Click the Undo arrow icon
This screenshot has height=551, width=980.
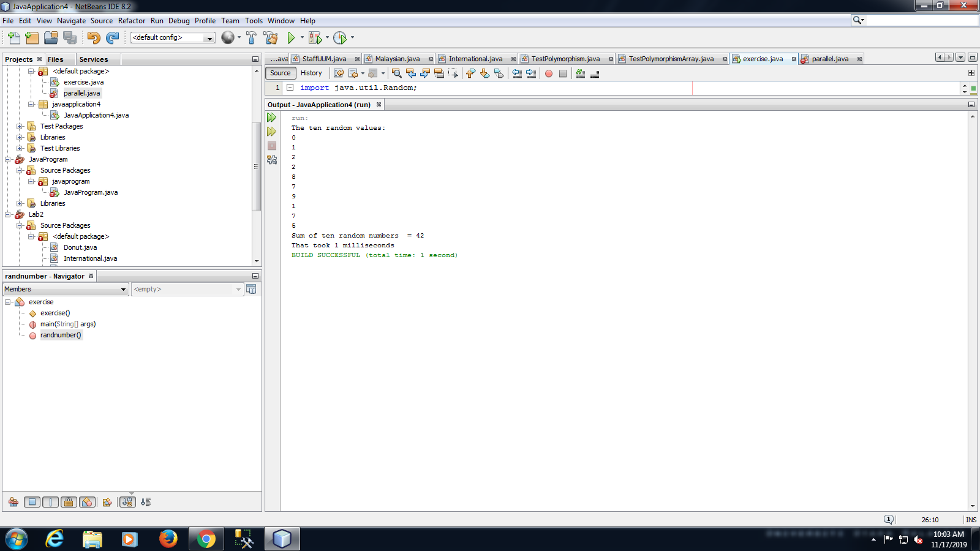tap(93, 38)
